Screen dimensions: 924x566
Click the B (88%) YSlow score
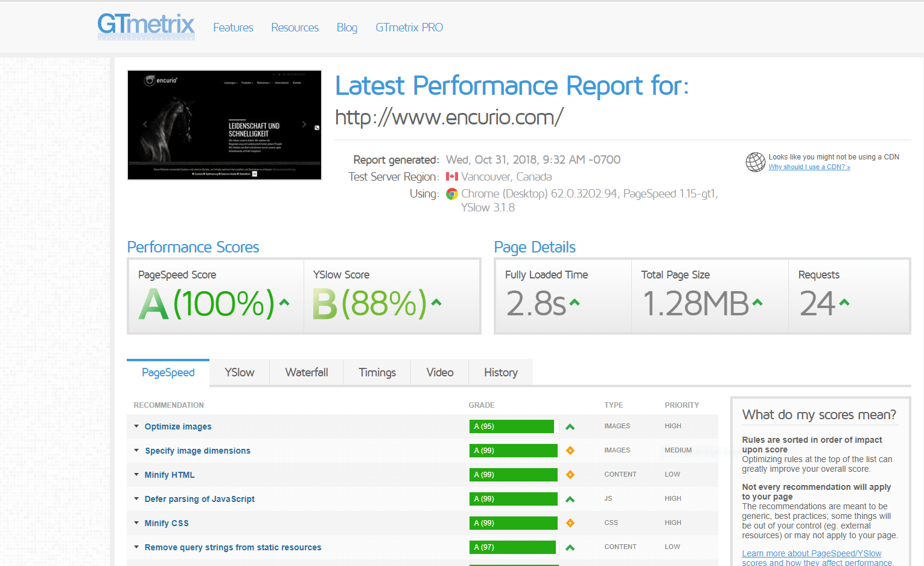click(370, 303)
